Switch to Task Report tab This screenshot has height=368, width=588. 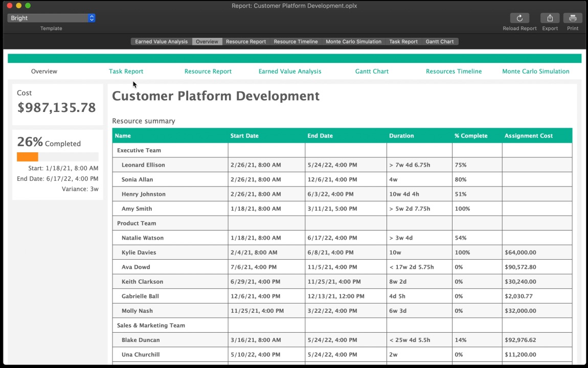click(403, 41)
